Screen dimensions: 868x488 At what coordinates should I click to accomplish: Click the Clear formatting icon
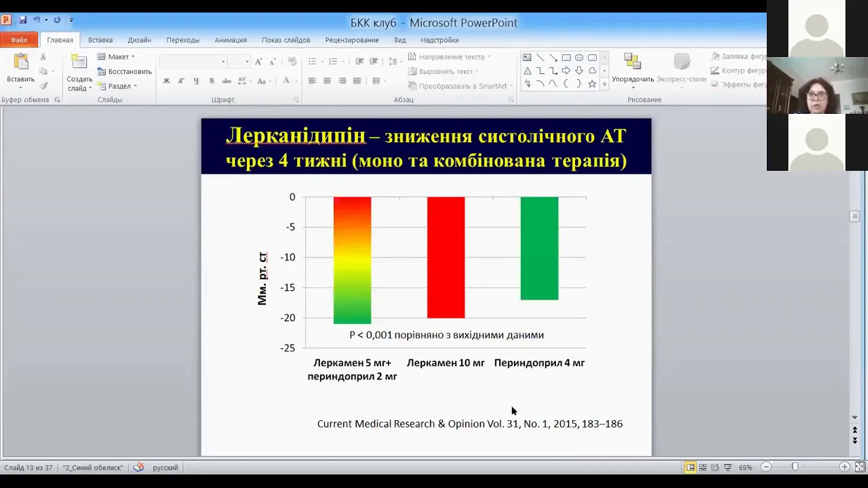pyautogui.click(x=292, y=62)
